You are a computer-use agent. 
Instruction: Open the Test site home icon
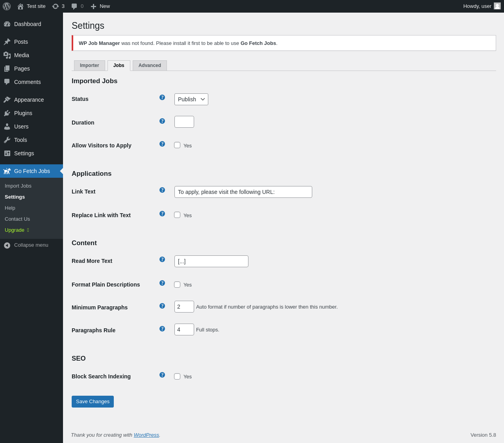(20, 6)
